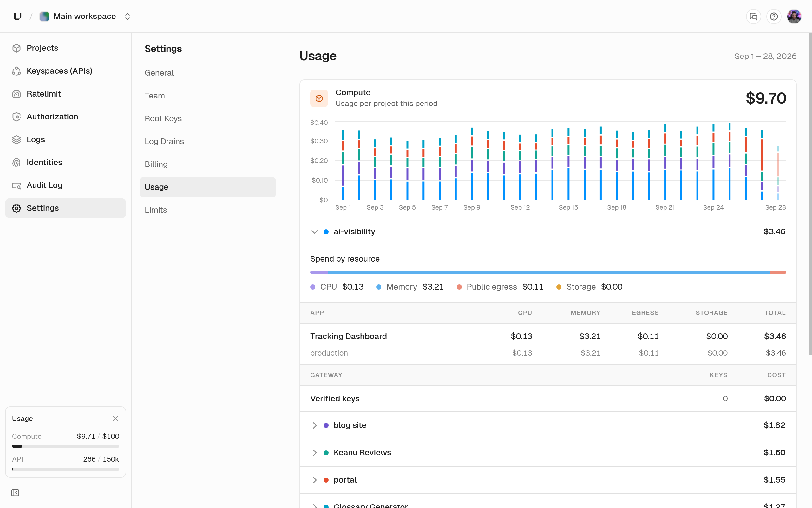Screen dimensions: 812x508
Task: Select the Usage settings tab
Action: tap(208, 187)
